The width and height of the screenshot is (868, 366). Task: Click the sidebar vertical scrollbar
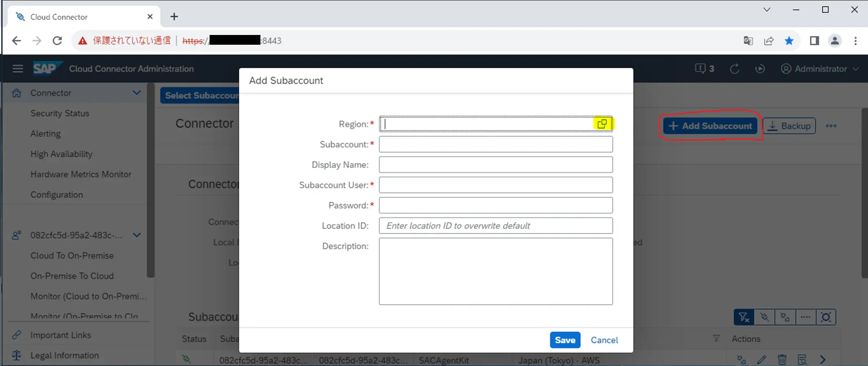point(151,181)
